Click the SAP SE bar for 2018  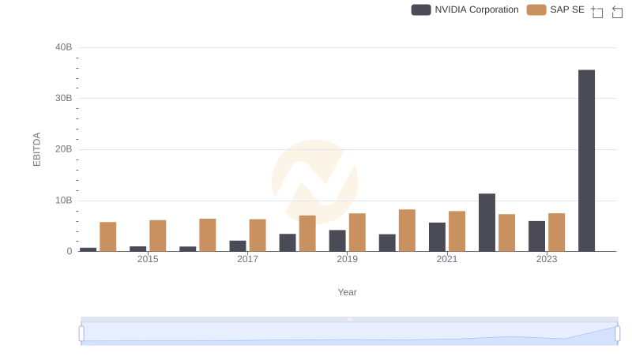tap(307, 234)
